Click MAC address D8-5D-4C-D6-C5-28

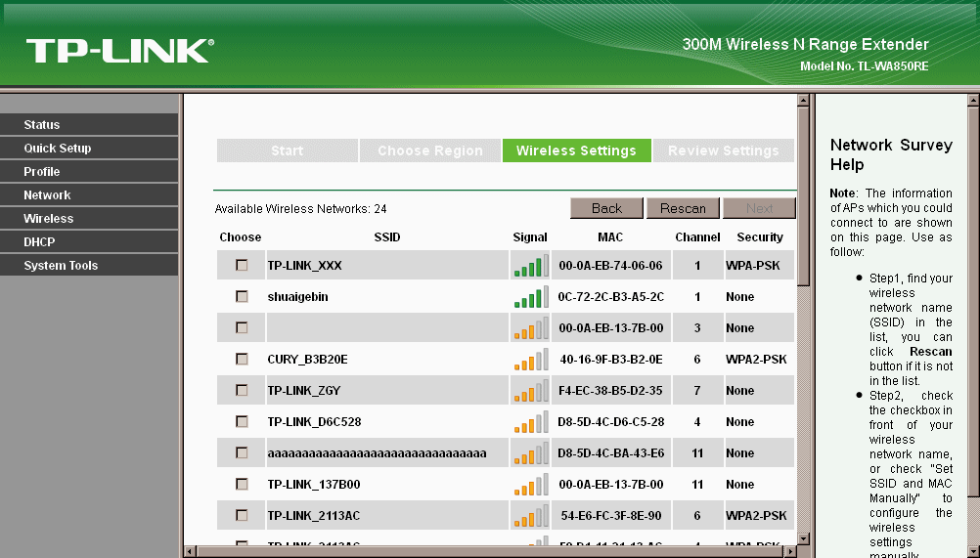click(610, 421)
